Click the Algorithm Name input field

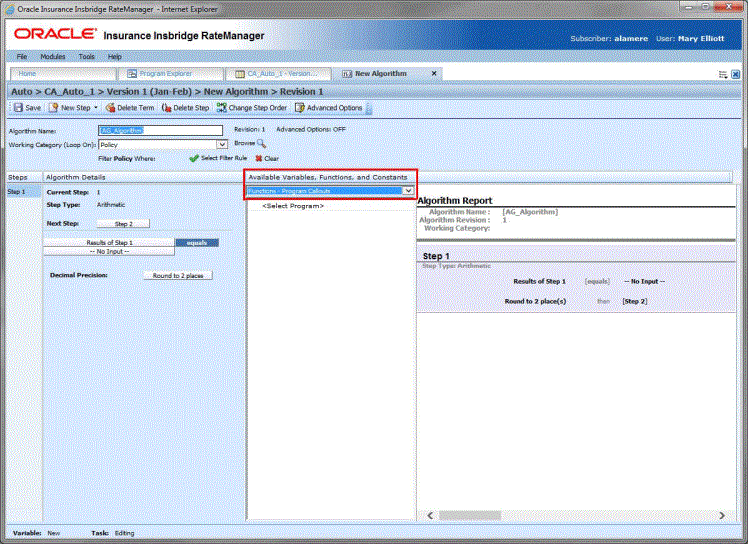point(160,130)
